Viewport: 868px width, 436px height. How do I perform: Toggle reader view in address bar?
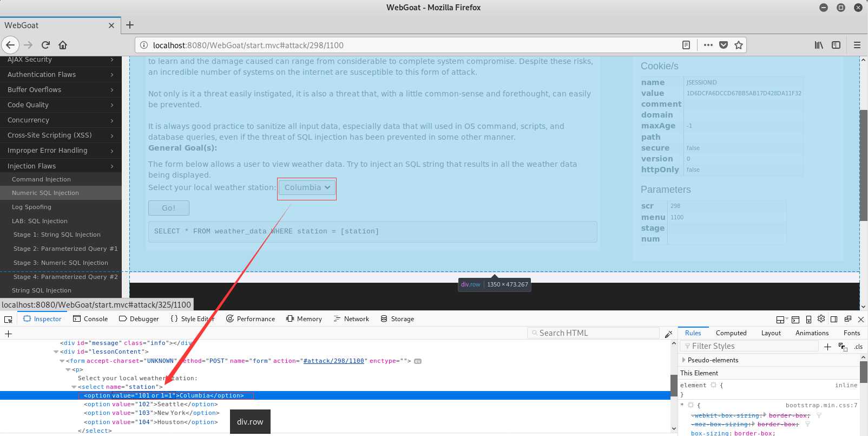tap(686, 45)
